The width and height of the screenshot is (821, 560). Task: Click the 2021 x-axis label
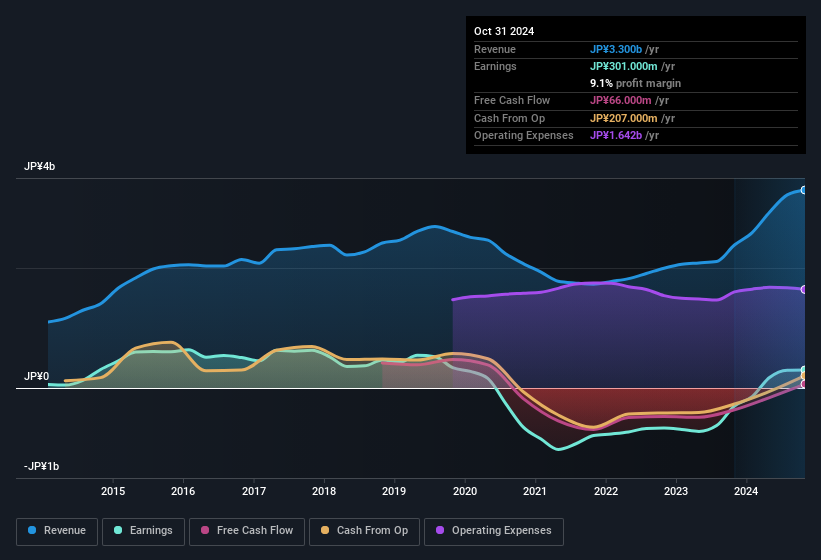535,491
